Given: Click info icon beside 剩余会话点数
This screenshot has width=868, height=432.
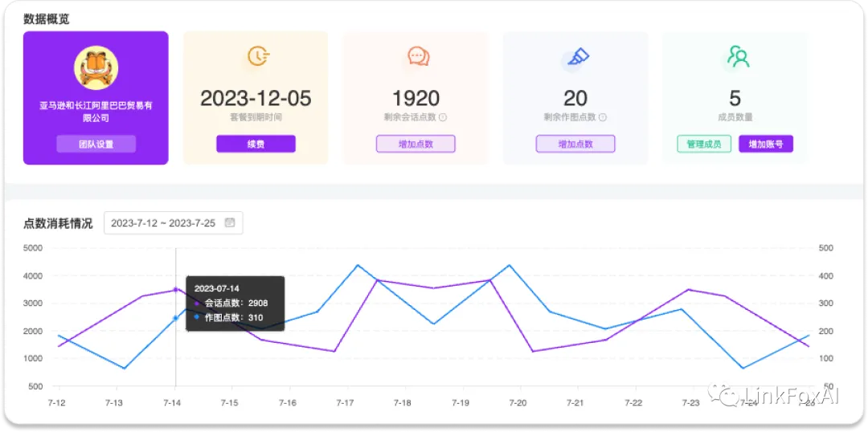Looking at the screenshot, I should 443,117.
